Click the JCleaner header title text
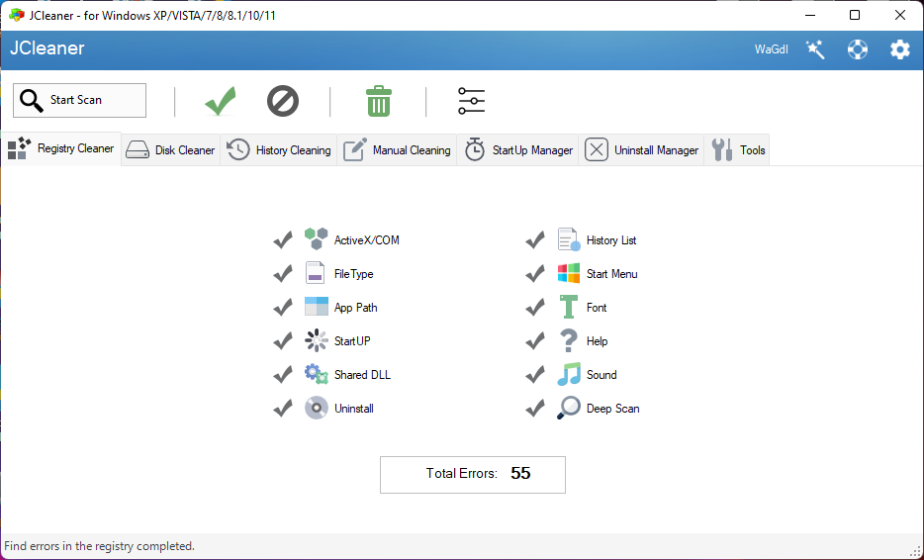924x560 pixels. (47, 48)
